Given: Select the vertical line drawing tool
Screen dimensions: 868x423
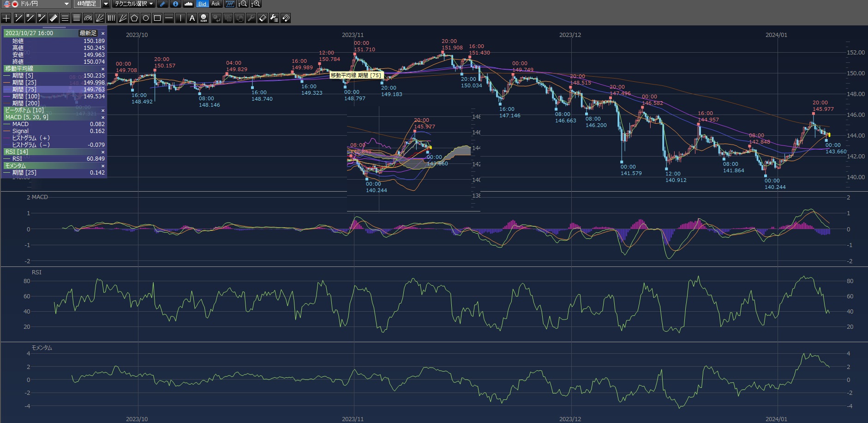Looking at the screenshot, I should pyautogui.click(x=180, y=18).
